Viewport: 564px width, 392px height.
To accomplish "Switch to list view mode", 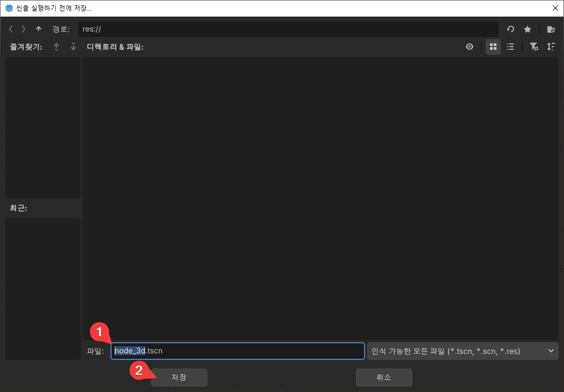I will coord(510,47).
